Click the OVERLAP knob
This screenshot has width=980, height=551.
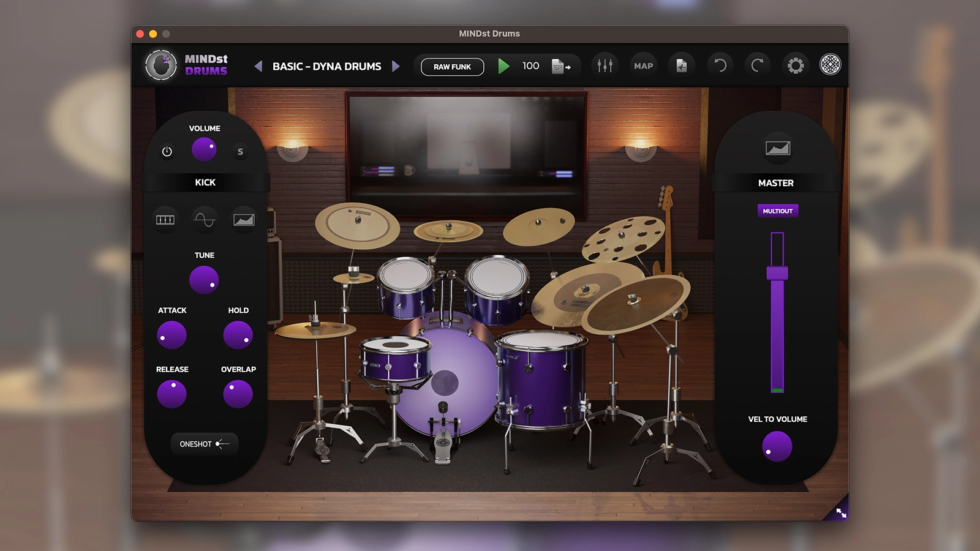point(238,394)
